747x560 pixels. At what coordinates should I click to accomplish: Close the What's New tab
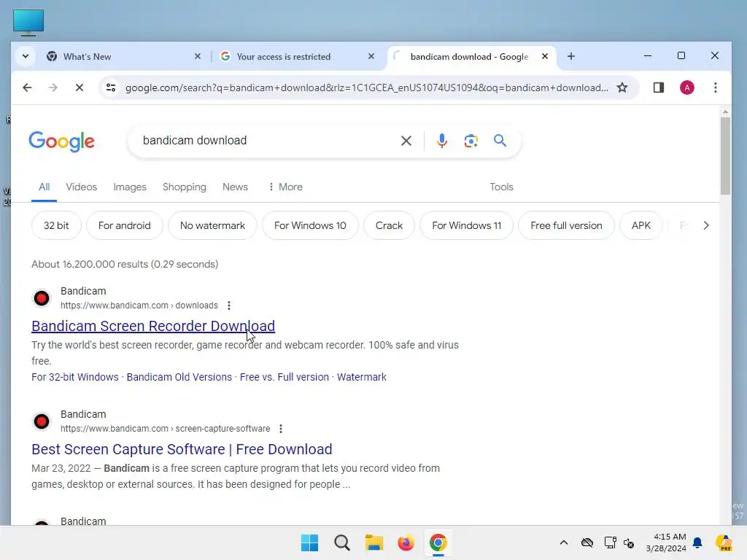pos(198,56)
